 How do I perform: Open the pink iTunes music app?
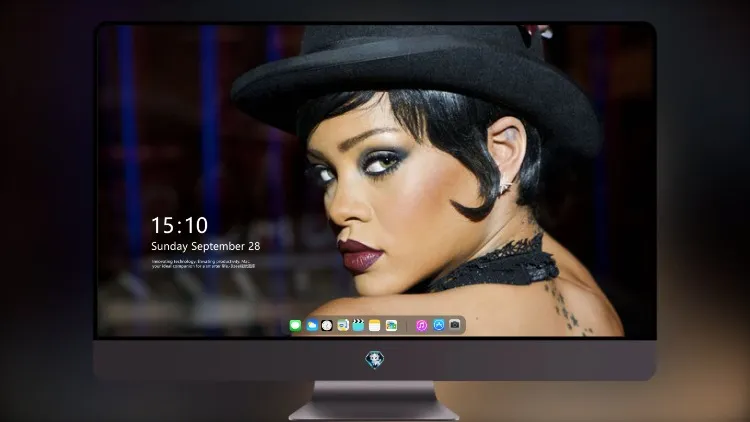coord(421,325)
